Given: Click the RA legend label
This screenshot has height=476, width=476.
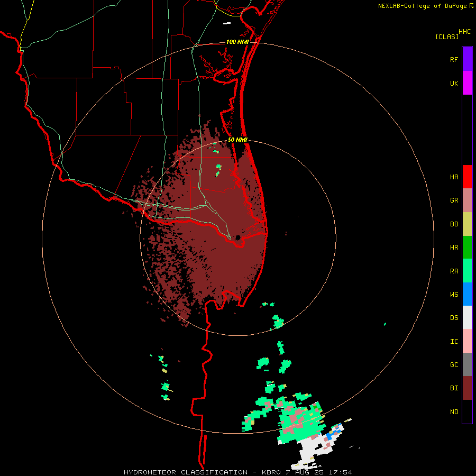Looking at the screenshot, I should point(454,271).
